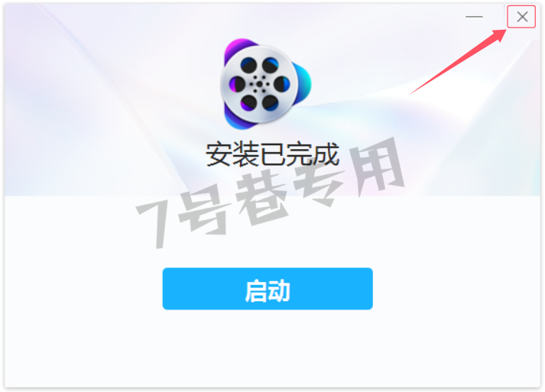This screenshot has width=545, height=392.
Task: Click the red-outlined box around the X
Action: (521, 17)
